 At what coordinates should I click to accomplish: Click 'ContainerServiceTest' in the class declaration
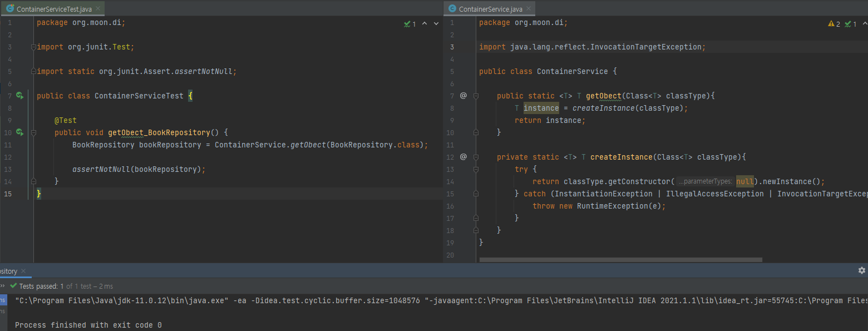[139, 96]
